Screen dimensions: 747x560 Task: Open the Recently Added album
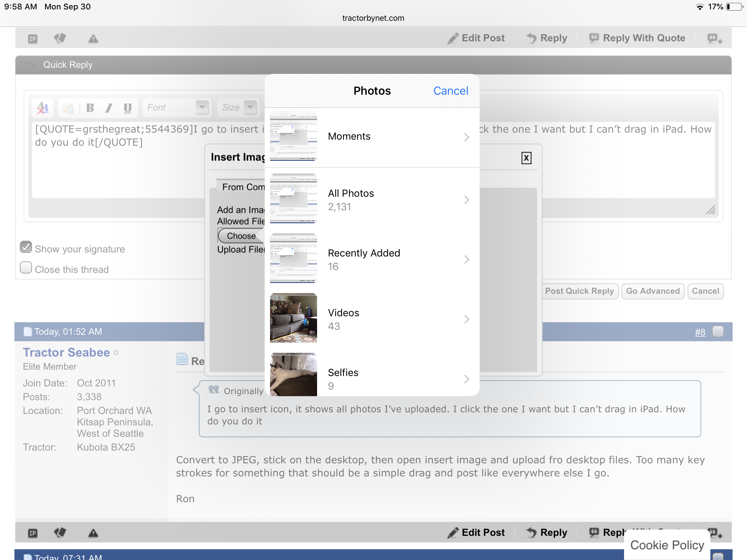click(371, 259)
